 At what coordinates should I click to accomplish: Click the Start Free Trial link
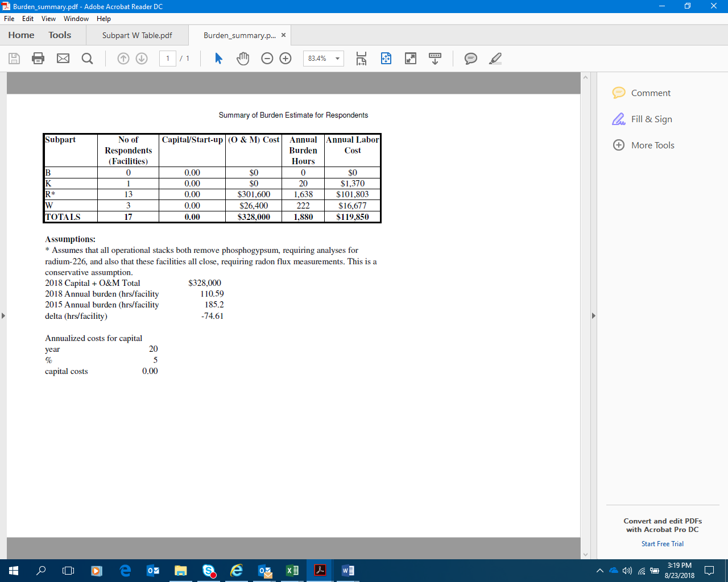pyautogui.click(x=662, y=544)
